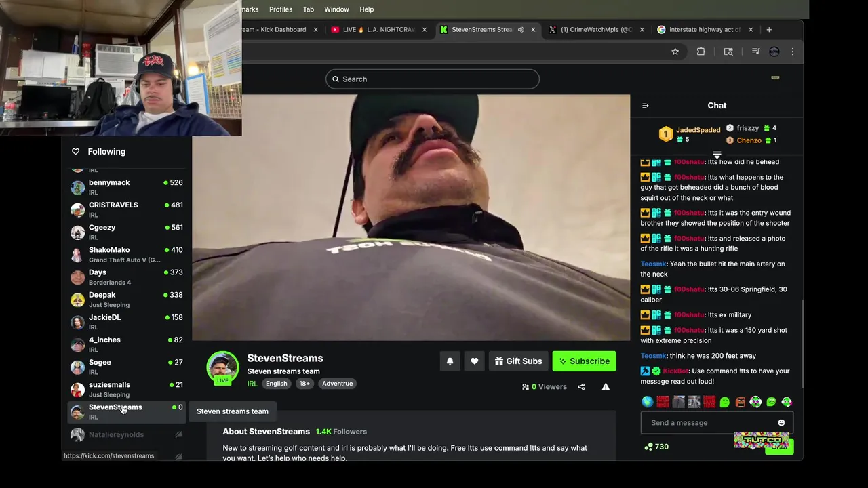Click the Adventrue tag

click(337, 384)
